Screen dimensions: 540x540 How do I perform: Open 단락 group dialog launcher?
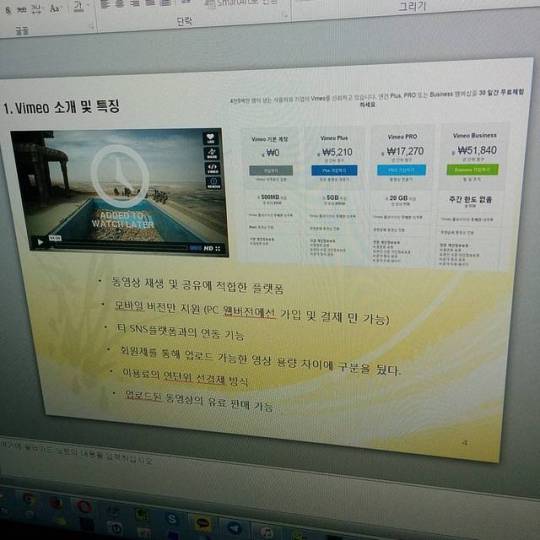tap(285, 15)
